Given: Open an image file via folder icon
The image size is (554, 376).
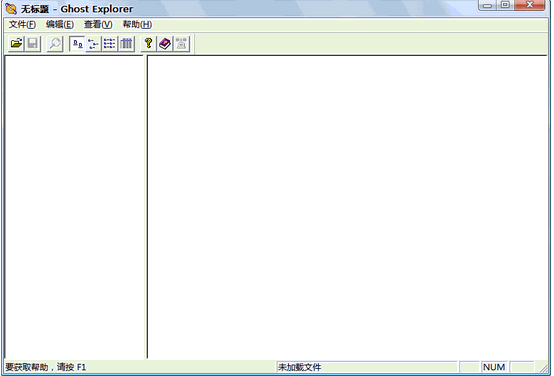Looking at the screenshot, I should coord(16,44).
